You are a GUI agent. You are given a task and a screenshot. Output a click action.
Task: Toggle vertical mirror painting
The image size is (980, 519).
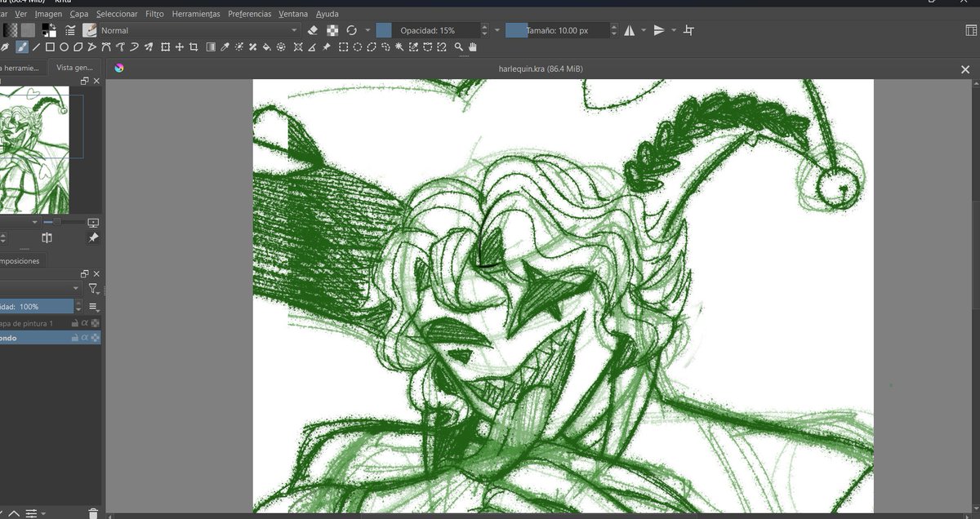tap(659, 30)
